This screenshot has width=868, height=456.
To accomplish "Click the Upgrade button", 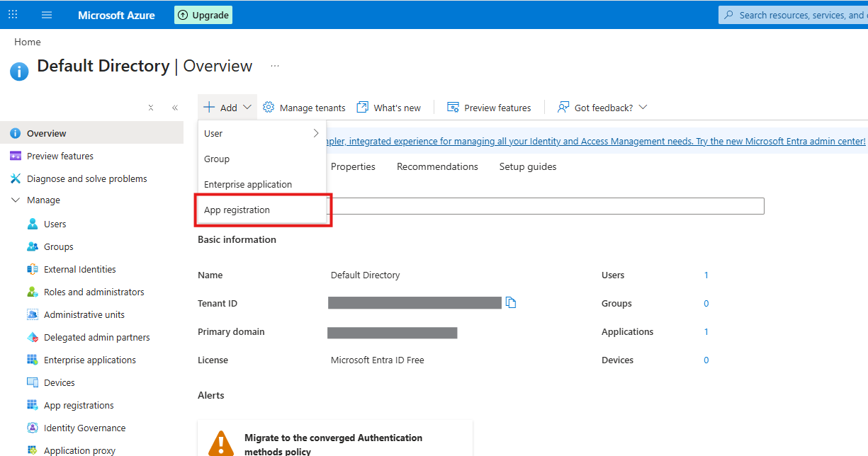I will point(203,15).
